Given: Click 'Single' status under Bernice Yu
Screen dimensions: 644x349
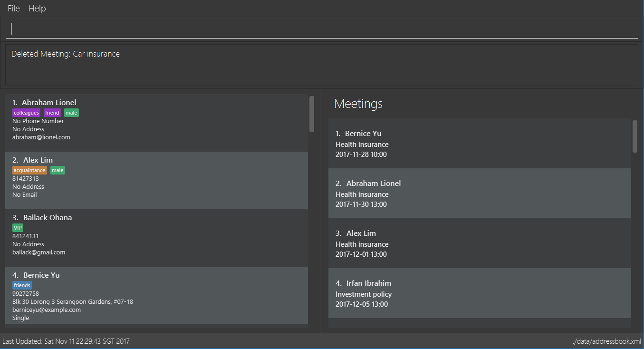Looking at the screenshot, I should (x=21, y=318).
